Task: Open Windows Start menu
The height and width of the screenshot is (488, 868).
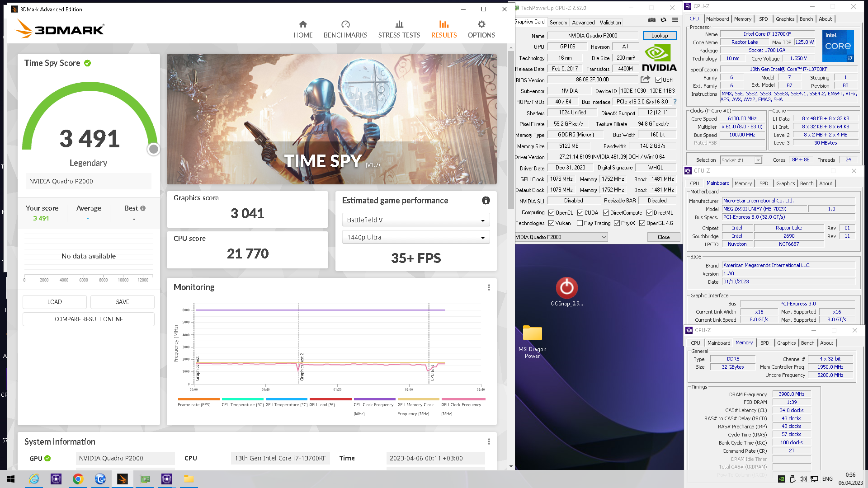Action: [x=11, y=479]
